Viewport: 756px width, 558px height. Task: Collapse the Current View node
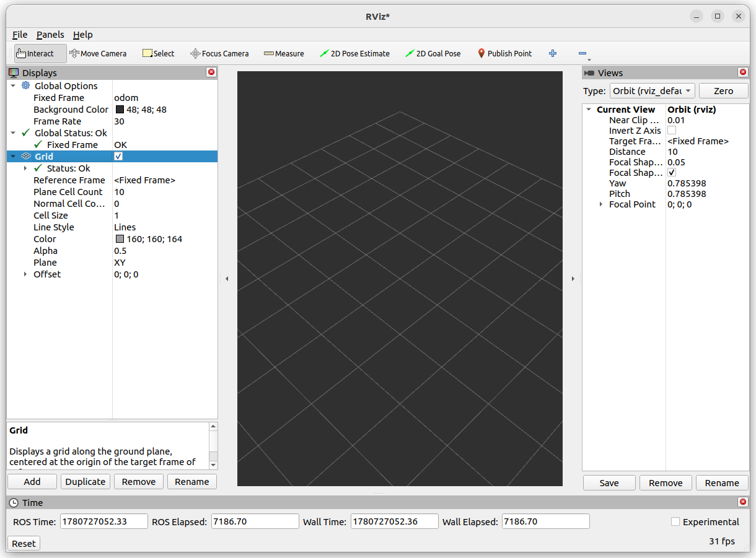tap(589, 110)
